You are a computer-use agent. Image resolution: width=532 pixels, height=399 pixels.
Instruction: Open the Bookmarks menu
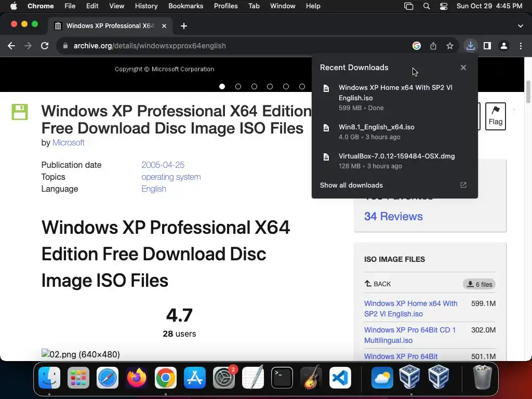(x=185, y=6)
